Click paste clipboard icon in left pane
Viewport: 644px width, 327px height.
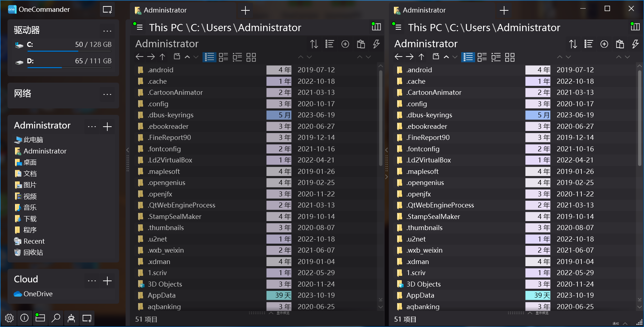pos(361,44)
